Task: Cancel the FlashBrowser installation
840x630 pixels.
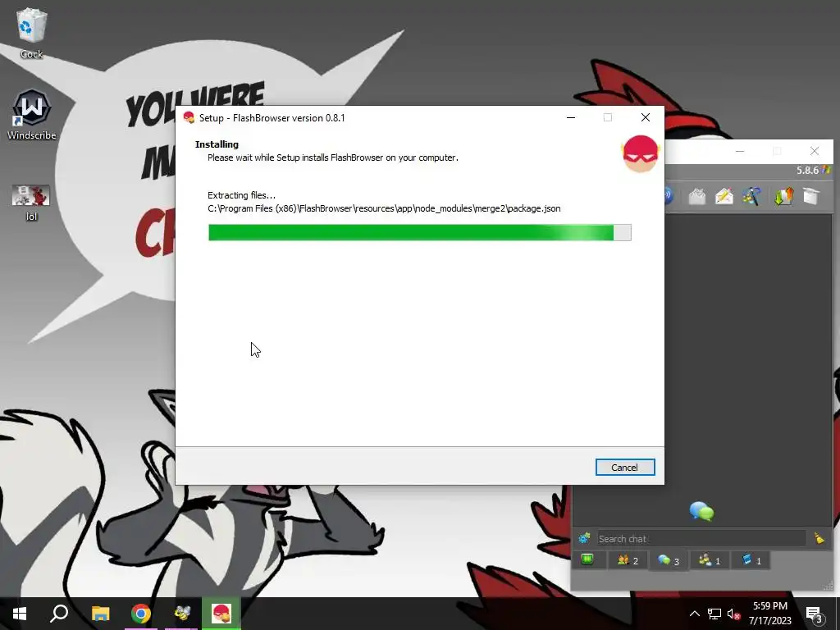Action: tap(624, 467)
